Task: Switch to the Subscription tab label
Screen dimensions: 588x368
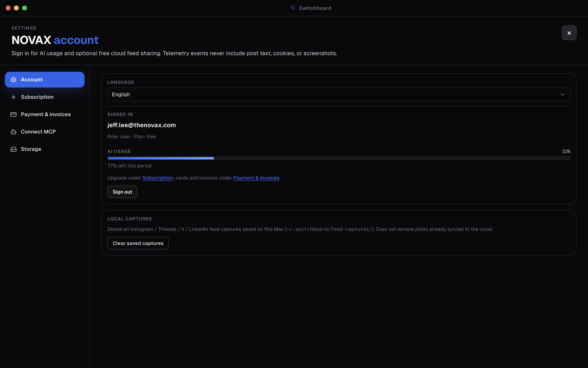Action: (x=37, y=97)
